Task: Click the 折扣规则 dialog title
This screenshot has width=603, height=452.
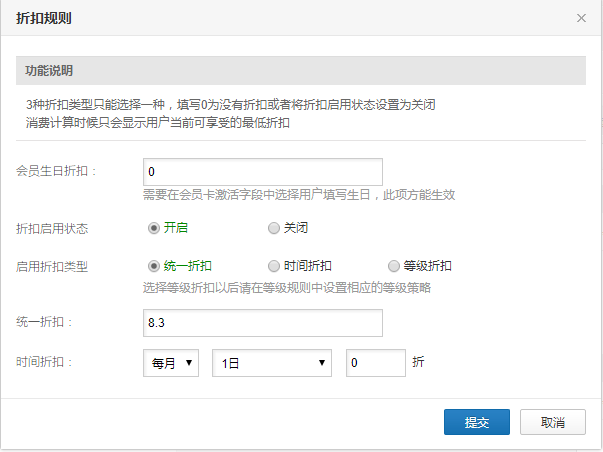Action: 44,18
